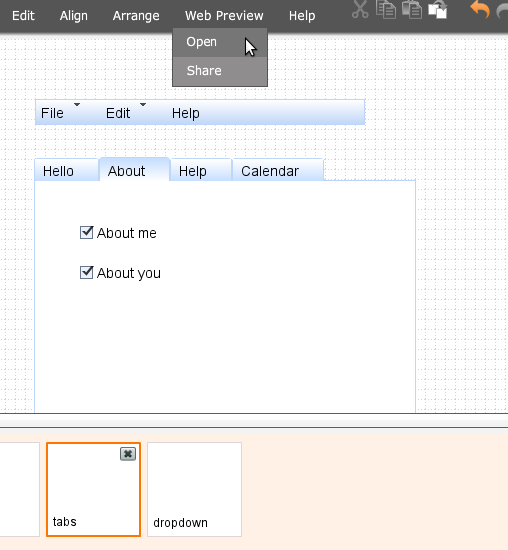The height and width of the screenshot is (550, 508).
Task: Click the Cut scissors icon
Action: pos(360,9)
